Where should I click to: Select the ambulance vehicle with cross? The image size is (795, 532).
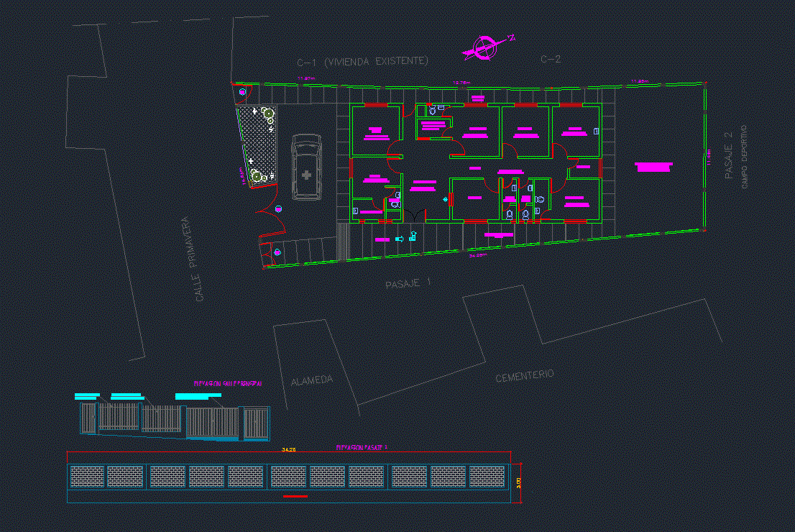point(306,167)
